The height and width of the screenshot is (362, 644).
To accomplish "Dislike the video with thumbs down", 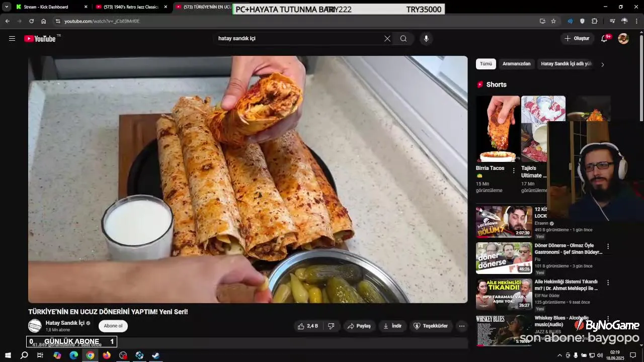I will pyautogui.click(x=331, y=326).
